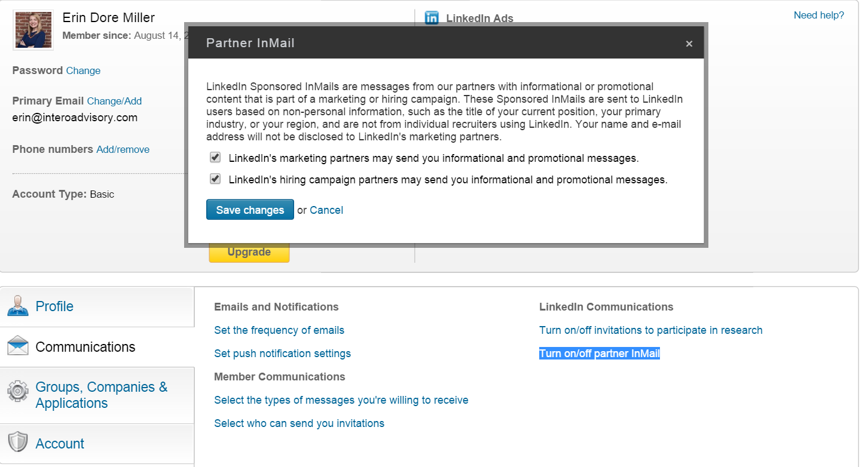Viewport: 868px width, 467px height.
Task: Click Turn on/off partner InMail link
Action: click(599, 354)
